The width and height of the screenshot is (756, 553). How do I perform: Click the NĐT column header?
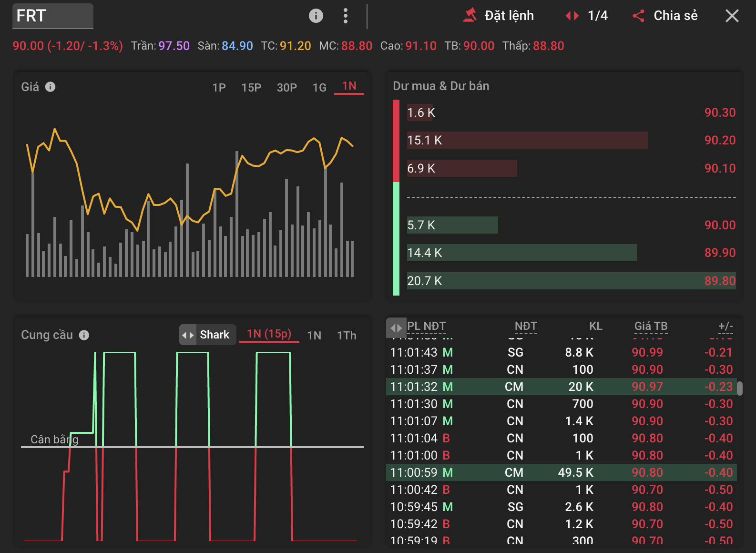pyautogui.click(x=526, y=326)
